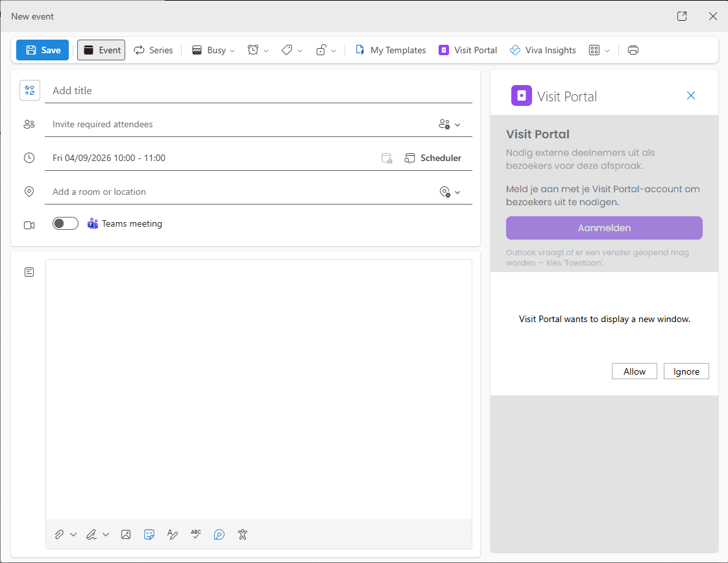This screenshot has width=728, height=563.
Task: Click the location settings pin-gear icon
Action: point(445,192)
